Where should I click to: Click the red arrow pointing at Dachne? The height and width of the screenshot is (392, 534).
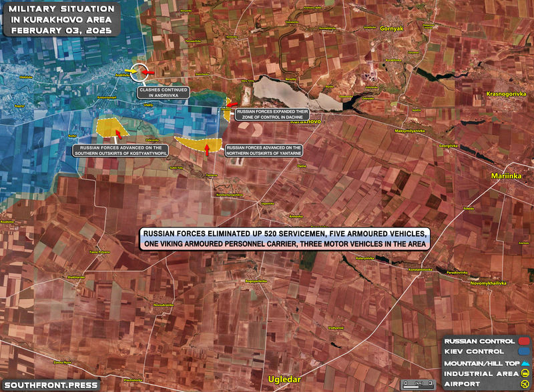[229, 103]
